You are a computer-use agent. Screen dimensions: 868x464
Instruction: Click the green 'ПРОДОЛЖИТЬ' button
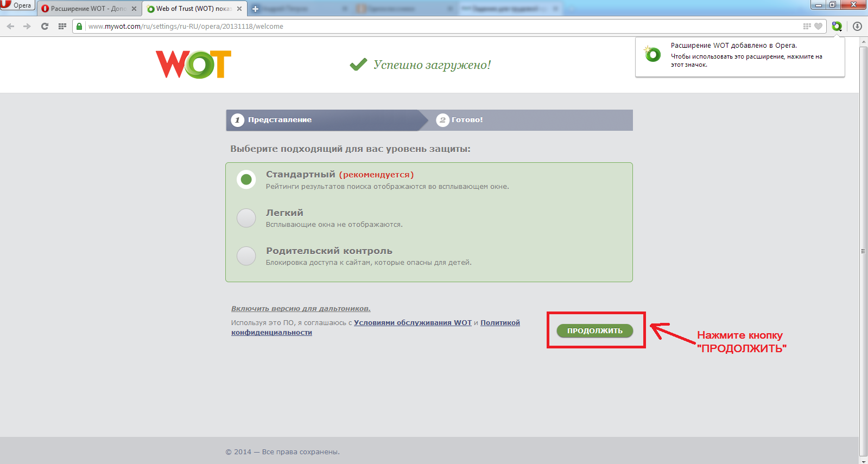pos(595,330)
